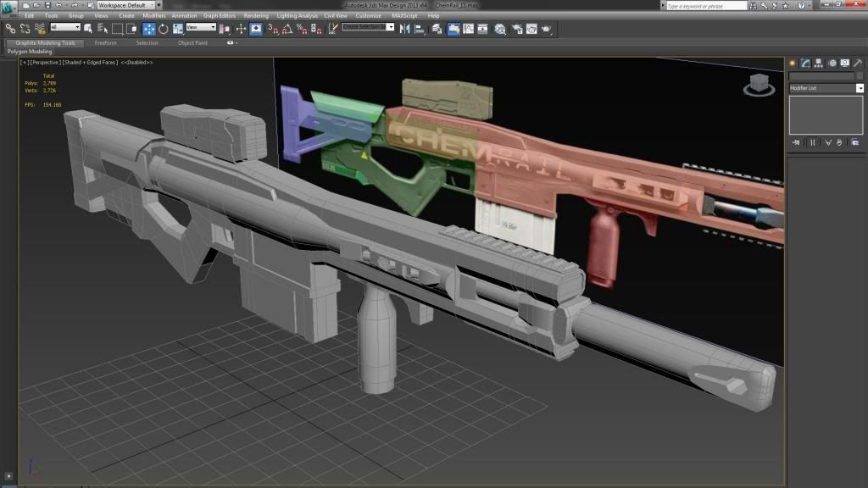This screenshot has height=488, width=868.
Task: Open the Workspace: Default dropdown
Action: click(125, 5)
